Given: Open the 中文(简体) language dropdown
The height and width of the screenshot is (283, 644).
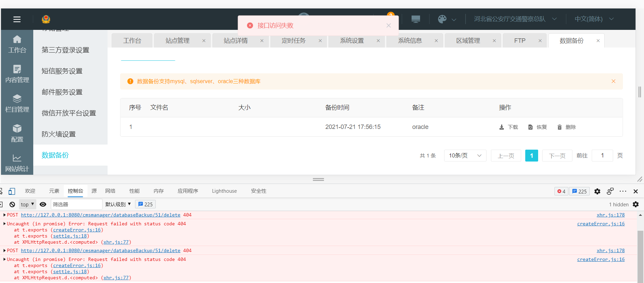Looking at the screenshot, I should (x=594, y=19).
